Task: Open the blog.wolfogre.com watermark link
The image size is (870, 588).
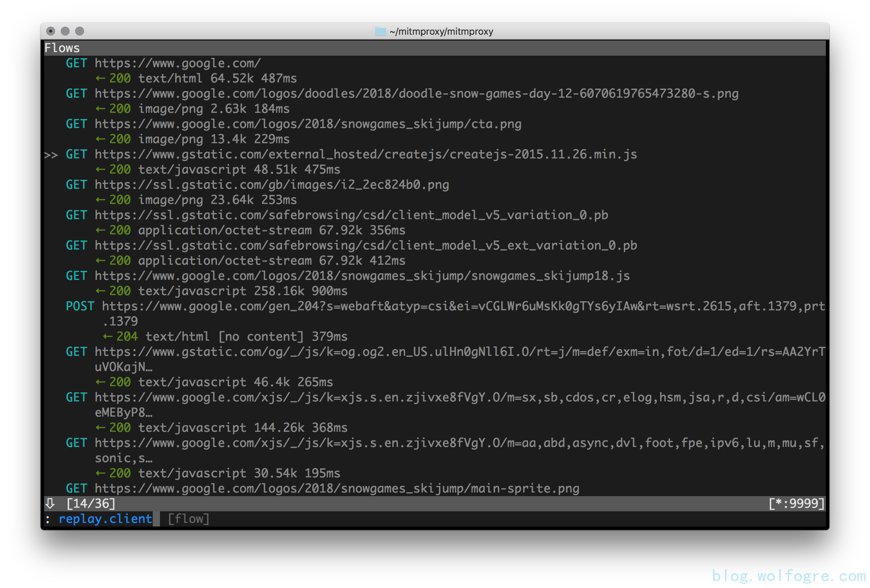Action: point(789,576)
